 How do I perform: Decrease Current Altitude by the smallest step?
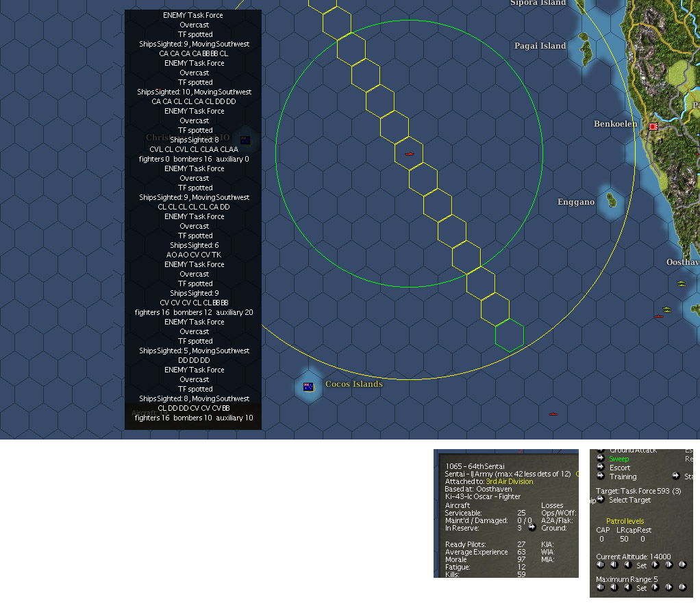coord(627,565)
